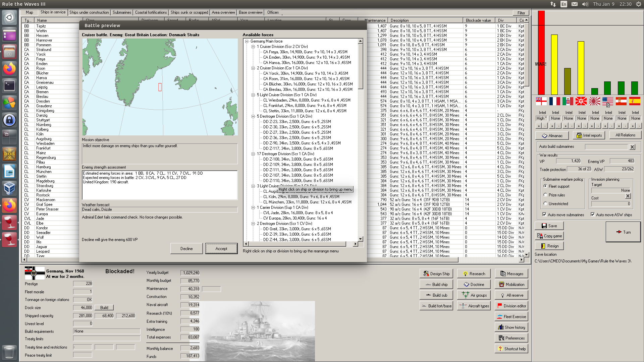This screenshot has width=644, height=362.
Task: End the turn with Turn button
Action: 623,232
